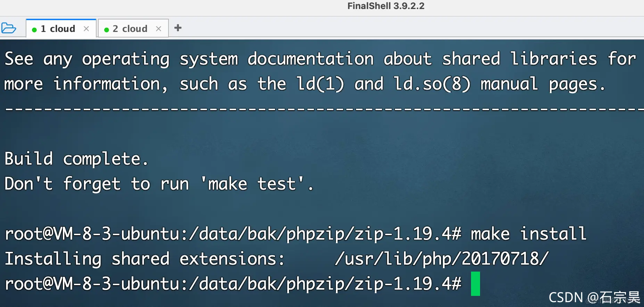This screenshot has width=644, height=307.
Task: Click the green status dot on '1 cloud' tab
Action: [34, 30]
